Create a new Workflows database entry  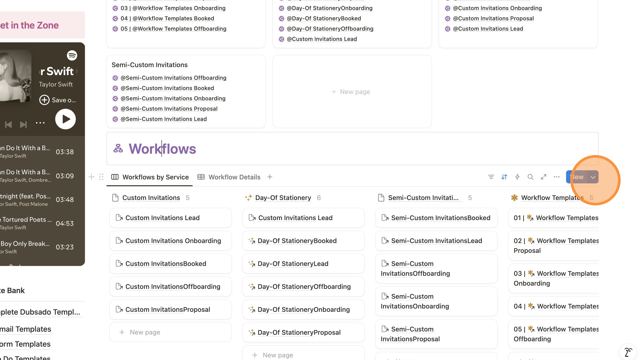coord(577,177)
